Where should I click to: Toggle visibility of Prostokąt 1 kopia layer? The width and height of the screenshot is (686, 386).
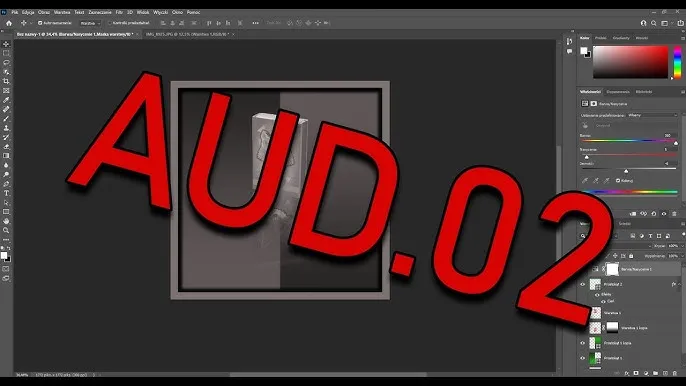[582, 343]
